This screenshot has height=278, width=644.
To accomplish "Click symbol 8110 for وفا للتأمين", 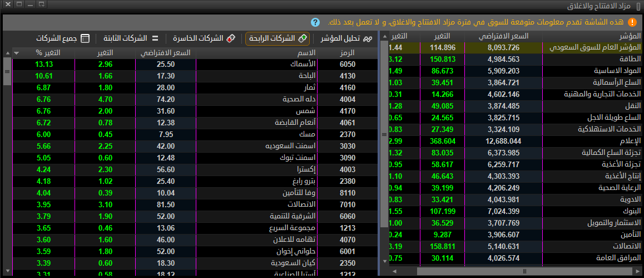I will pos(348,193).
